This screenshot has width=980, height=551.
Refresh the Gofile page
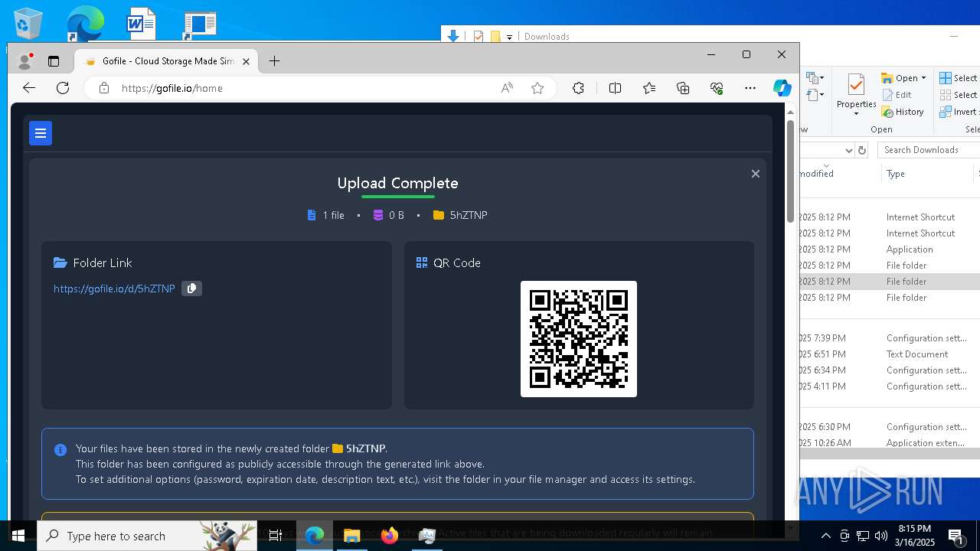pyautogui.click(x=63, y=88)
